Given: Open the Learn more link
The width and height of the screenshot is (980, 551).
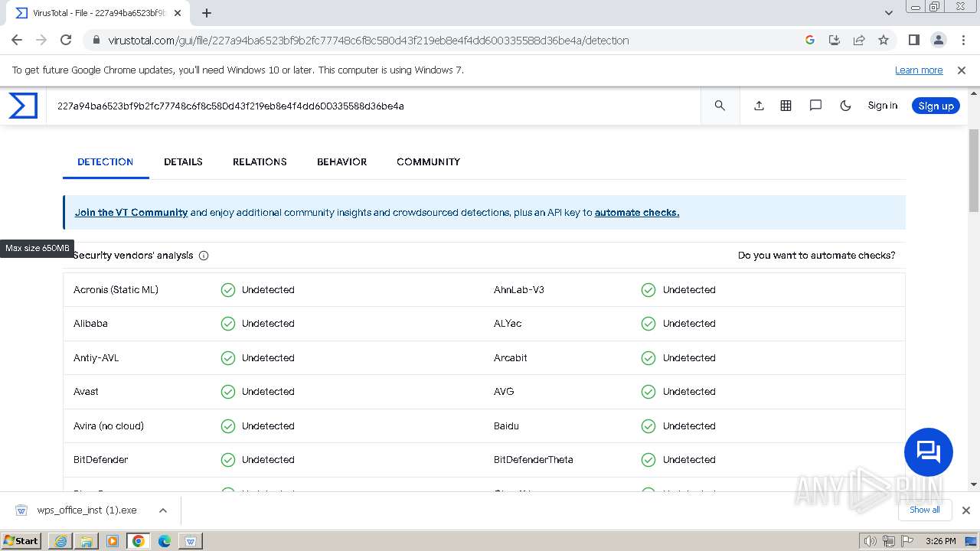Looking at the screenshot, I should (x=919, y=70).
